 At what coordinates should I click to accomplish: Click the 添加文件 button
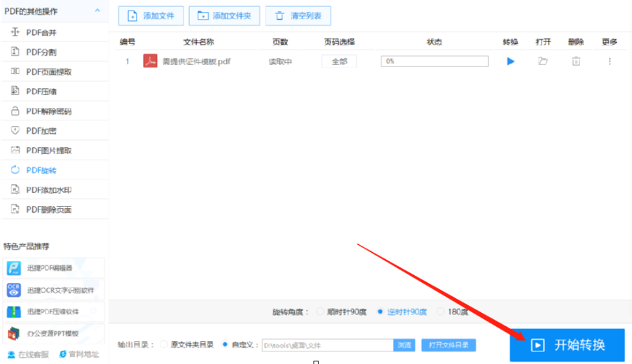coord(151,15)
